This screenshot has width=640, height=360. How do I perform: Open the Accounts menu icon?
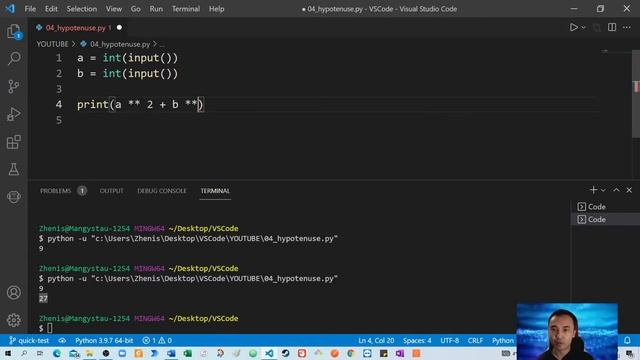(13, 292)
